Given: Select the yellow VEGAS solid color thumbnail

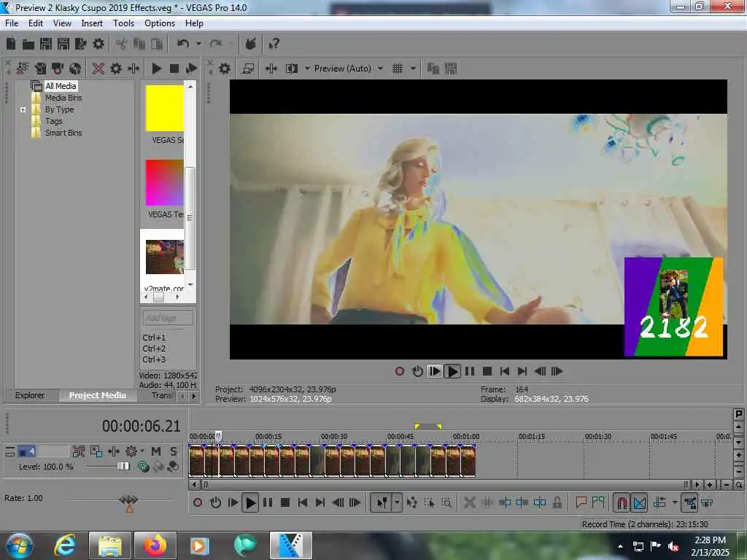Looking at the screenshot, I should coord(164,108).
